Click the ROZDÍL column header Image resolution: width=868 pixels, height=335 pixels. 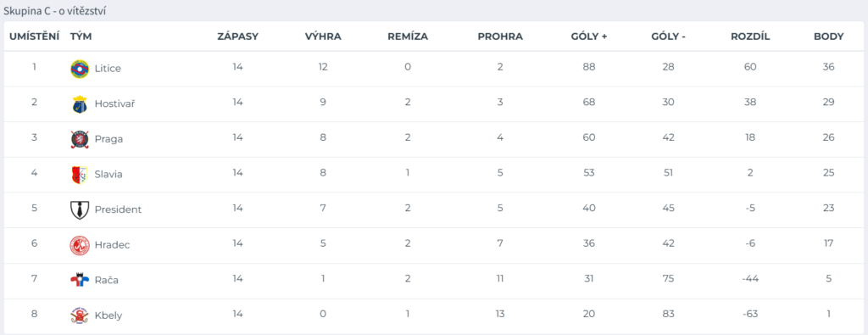(750, 37)
